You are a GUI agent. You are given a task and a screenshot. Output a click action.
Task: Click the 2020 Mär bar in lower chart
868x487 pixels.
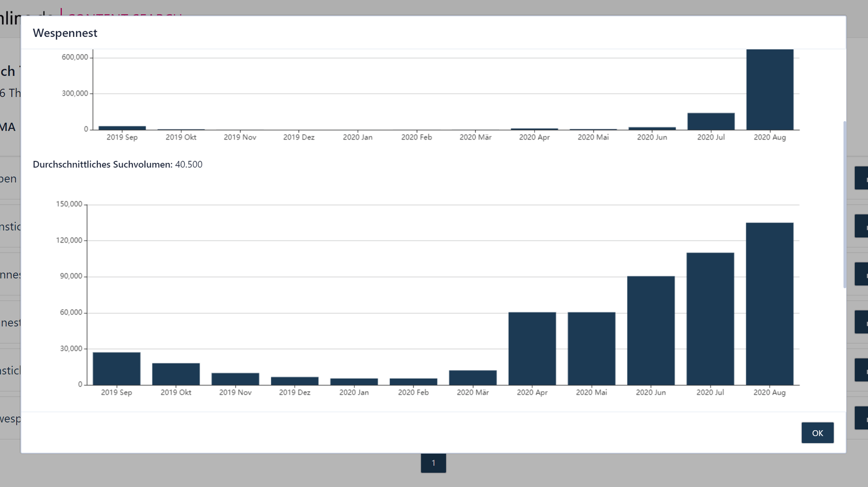coord(473,378)
